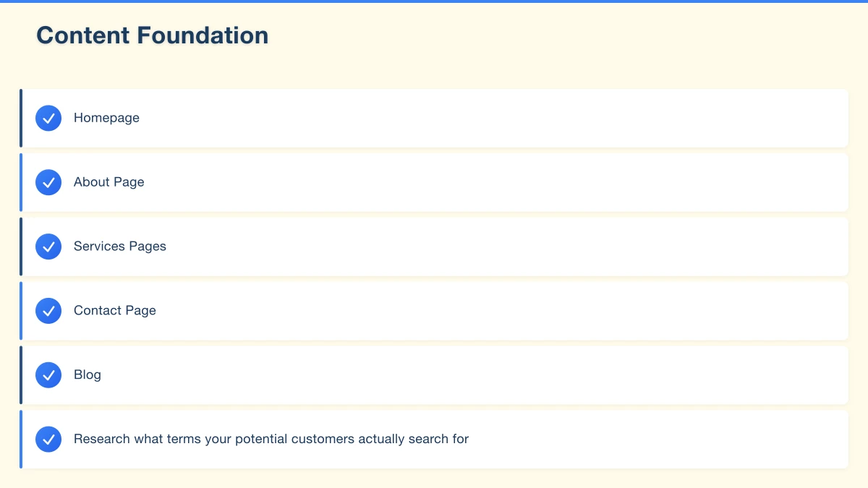Click the dark accent bar beside the Blog card

point(21,375)
